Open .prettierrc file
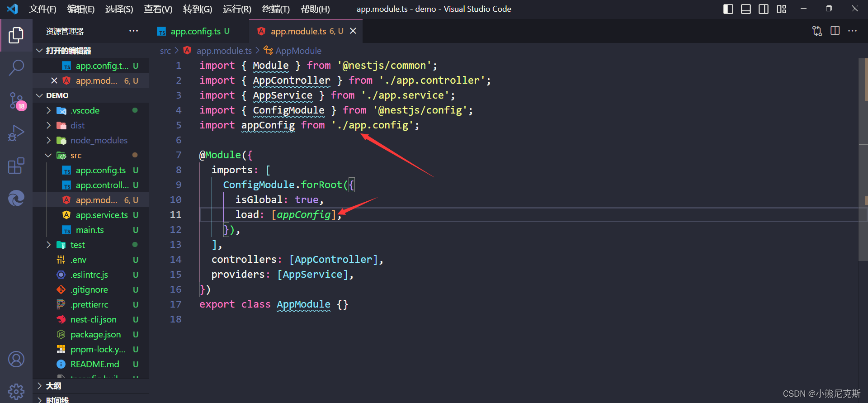Viewport: 868px width, 403px height. pyautogui.click(x=91, y=304)
